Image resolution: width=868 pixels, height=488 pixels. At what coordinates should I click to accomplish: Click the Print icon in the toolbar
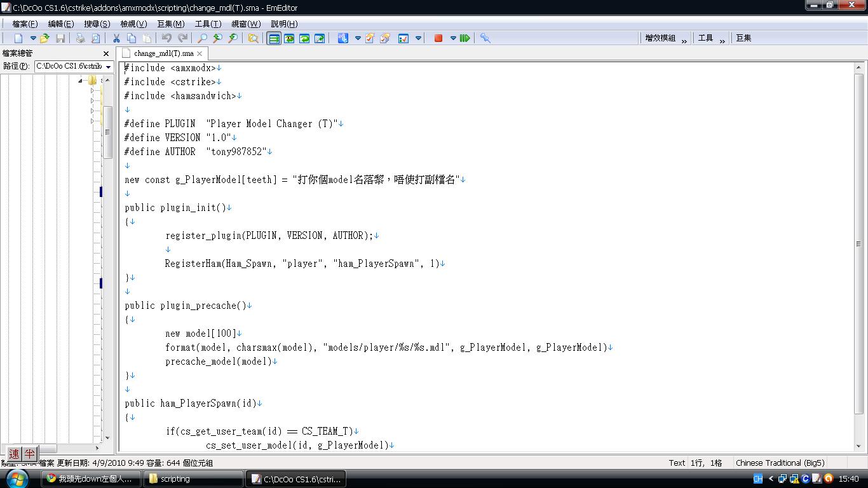81,38
